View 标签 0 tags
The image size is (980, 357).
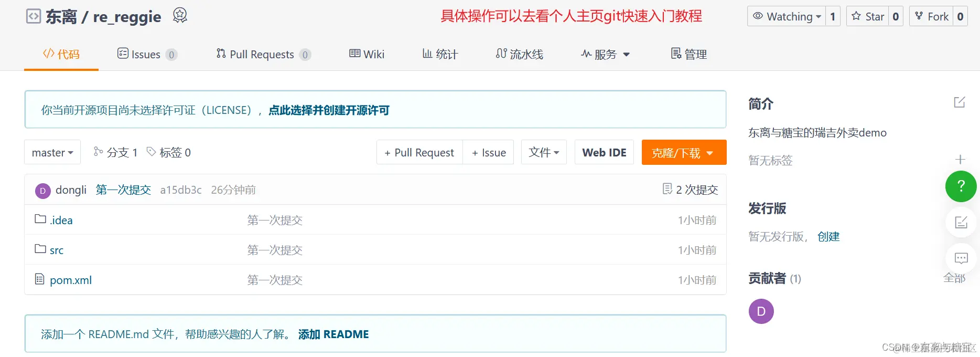coord(168,152)
